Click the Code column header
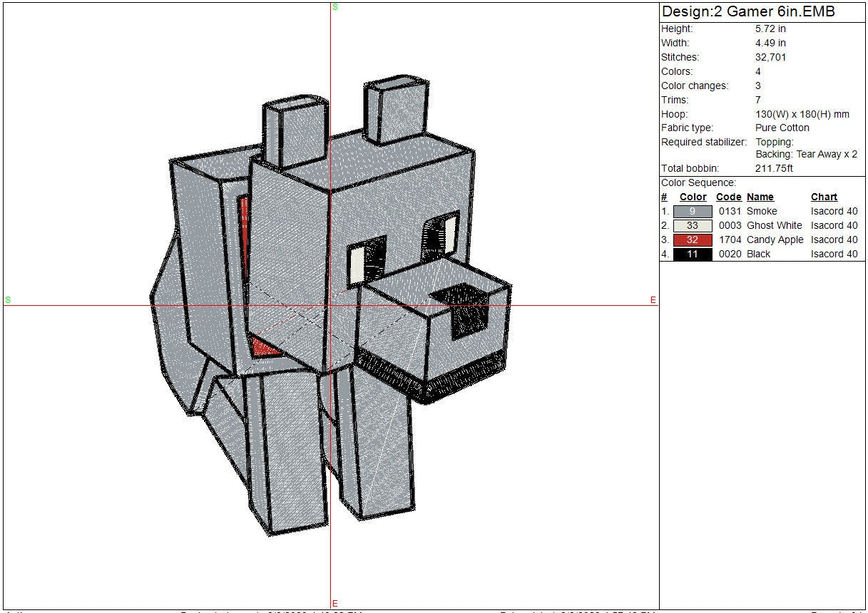This screenshot has height=613, width=868. [728, 197]
